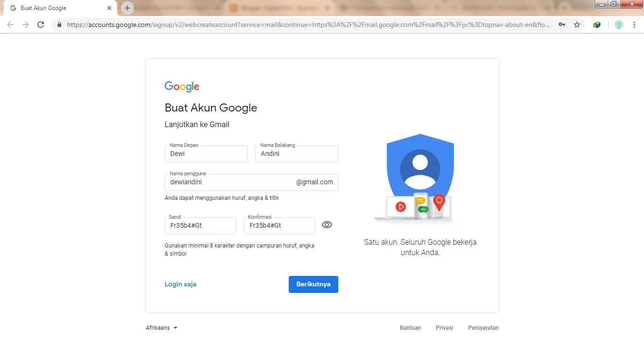The height and width of the screenshot is (343, 644).
Task: Open the Privasi link
Action: (444, 328)
